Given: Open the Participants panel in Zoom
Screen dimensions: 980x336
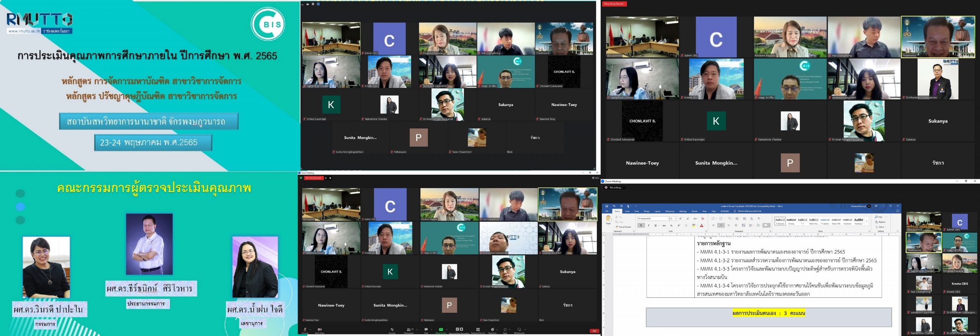Looking at the screenshot, I should click(x=408, y=330).
